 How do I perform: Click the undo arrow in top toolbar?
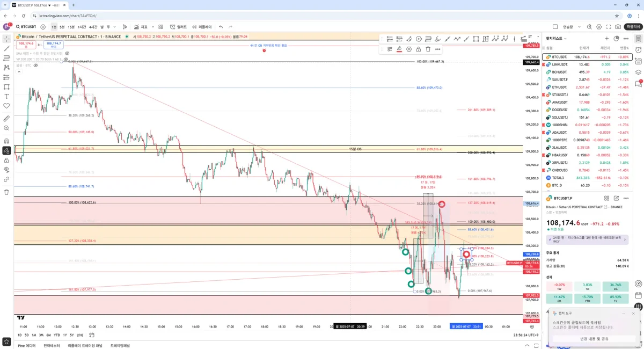(221, 27)
